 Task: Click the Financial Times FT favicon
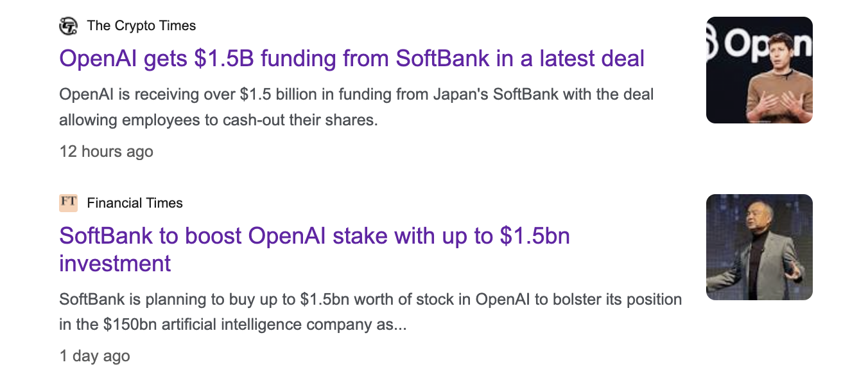click(x=68, y=203)
